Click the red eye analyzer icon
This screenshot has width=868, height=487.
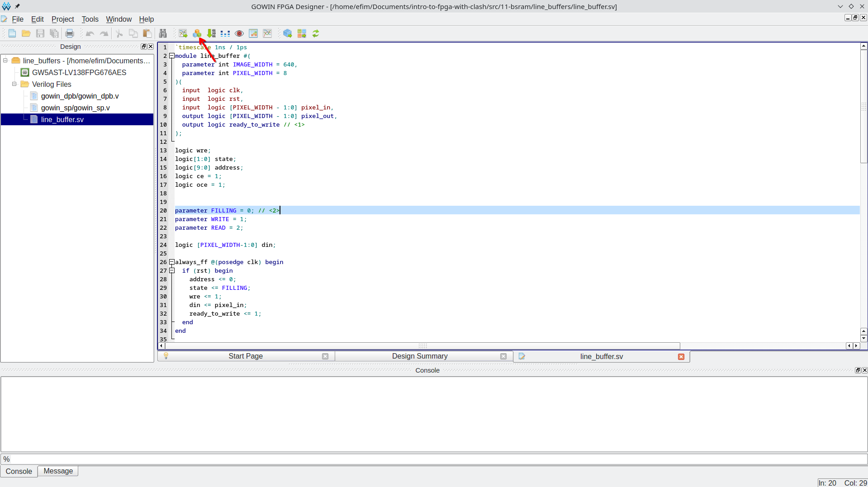click(239, 33)
